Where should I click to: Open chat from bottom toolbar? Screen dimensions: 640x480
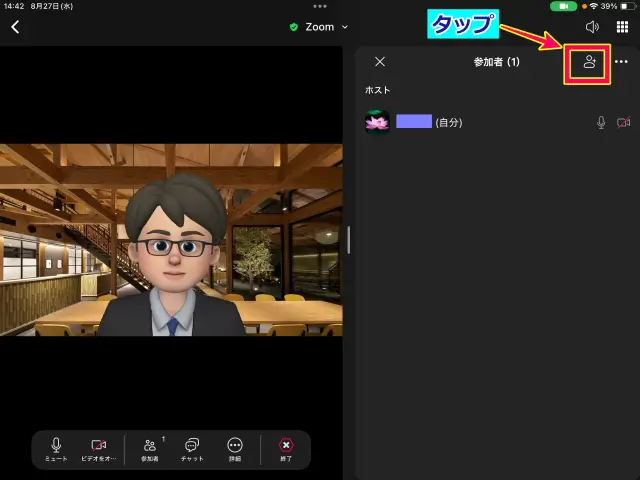(x=192, y=449)
